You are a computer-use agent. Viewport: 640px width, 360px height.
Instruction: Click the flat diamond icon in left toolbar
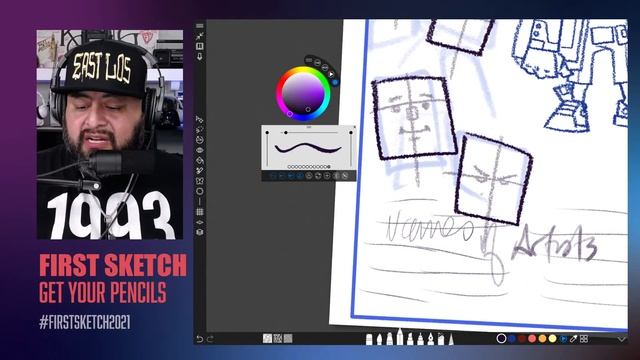click(x=200, y=222)
